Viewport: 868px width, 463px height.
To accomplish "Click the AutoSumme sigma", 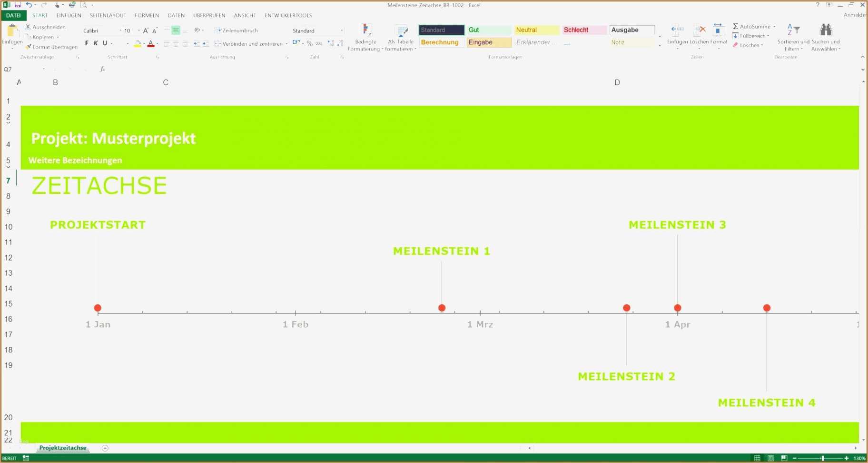I will (x=736, y=26).
